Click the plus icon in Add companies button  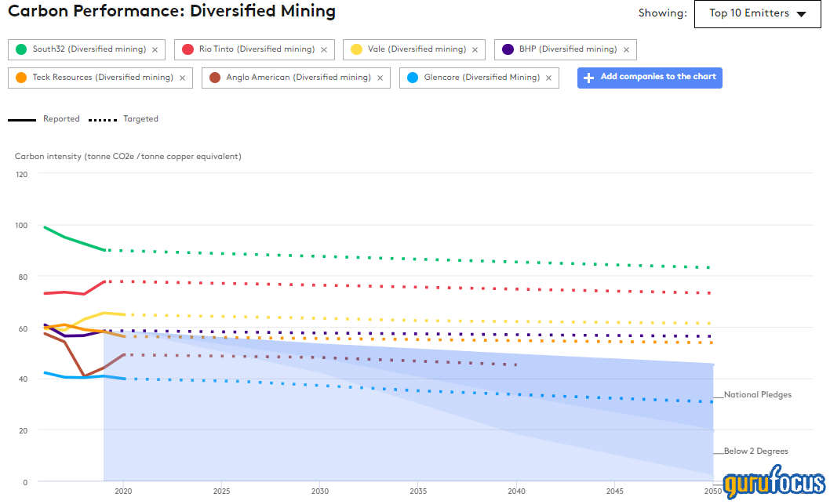(x=588, y=78)
